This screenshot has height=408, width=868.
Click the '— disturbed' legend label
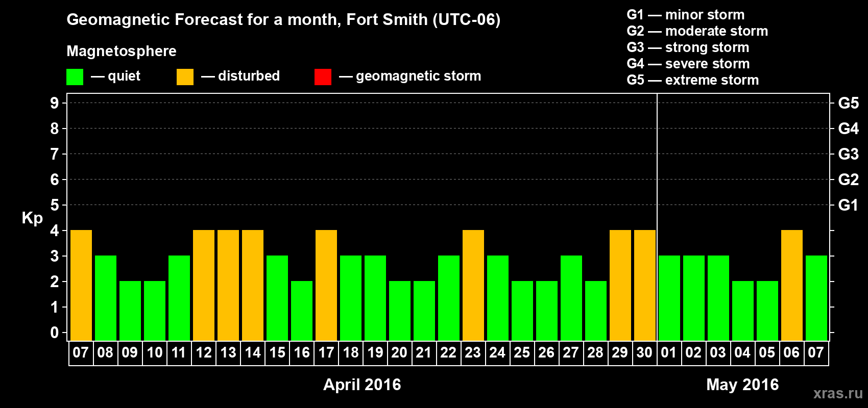[x=240, y=76]
